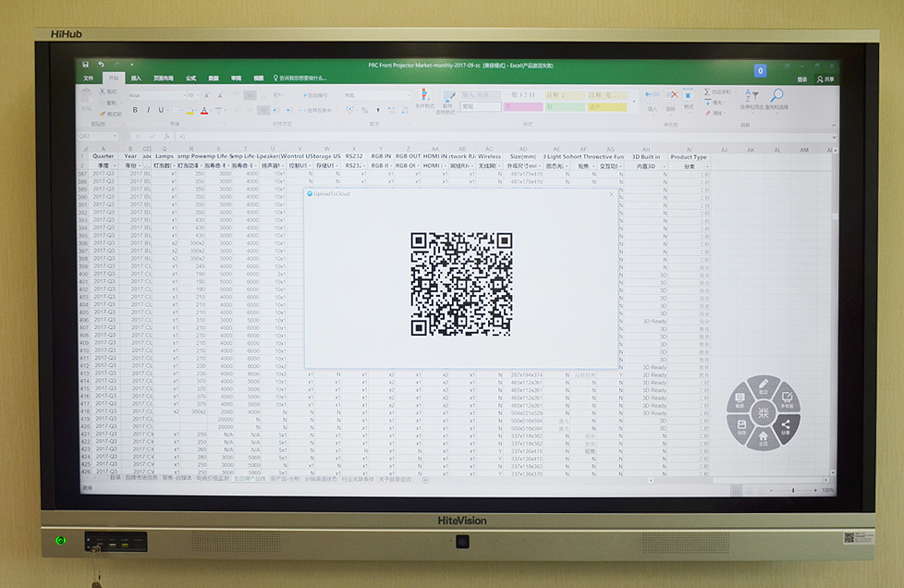This screenshot has height=588, width=904.
Task: Tap the annotate pencil in the radial menu
Action: (x=764, y=386)
